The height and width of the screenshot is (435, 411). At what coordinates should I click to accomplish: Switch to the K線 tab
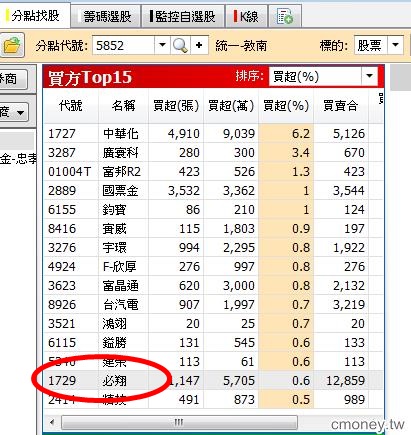pyautogui.click(x=246, y=17)
